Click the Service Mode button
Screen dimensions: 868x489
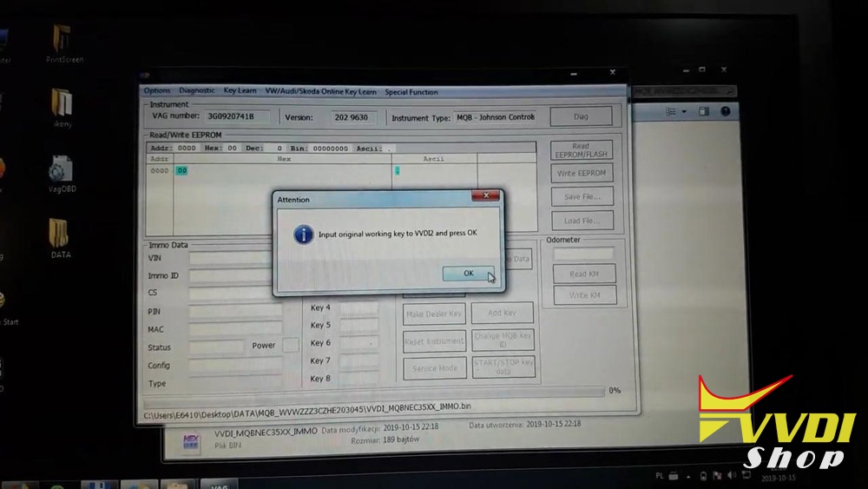pyautogui.click(x=435, y=368)
